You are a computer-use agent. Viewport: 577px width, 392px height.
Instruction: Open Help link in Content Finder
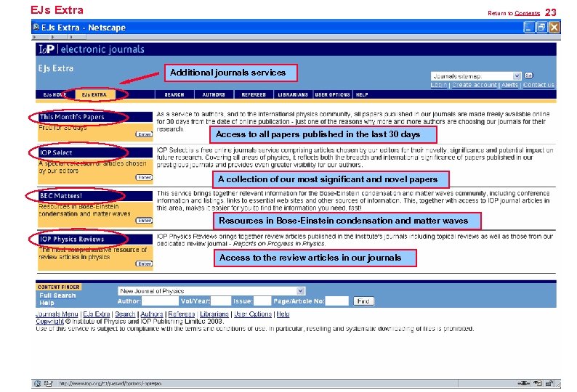tap(47, 303)
